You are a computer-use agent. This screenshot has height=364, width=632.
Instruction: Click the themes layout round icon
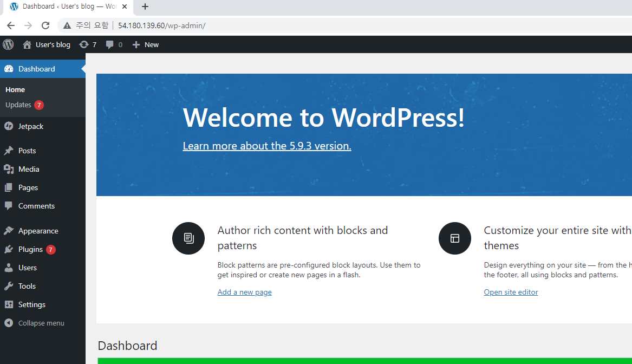click(455, 238)
